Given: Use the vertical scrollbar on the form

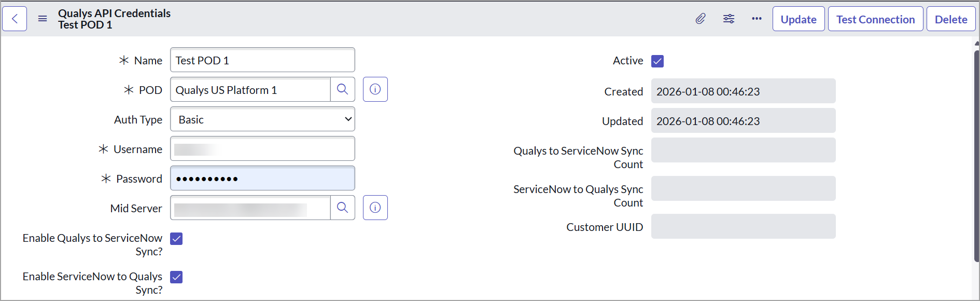Looking at the screenshot, I should pyautogui.click(x=976, y=156).
